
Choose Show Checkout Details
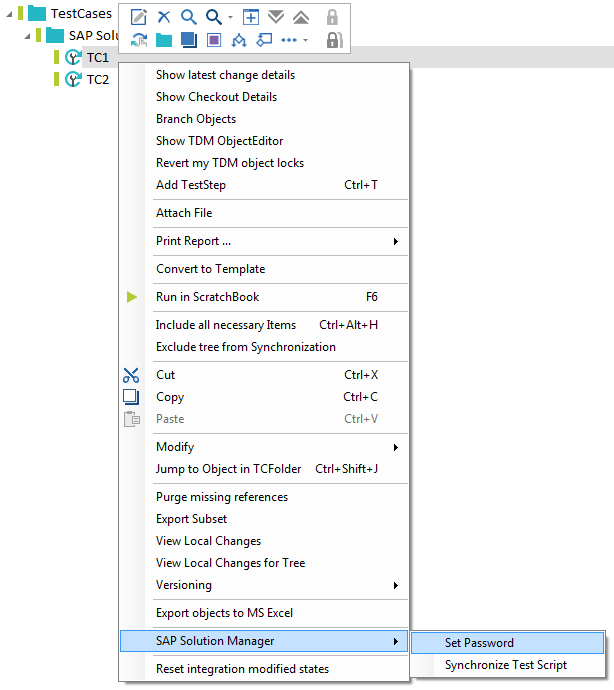pos(217,97)
